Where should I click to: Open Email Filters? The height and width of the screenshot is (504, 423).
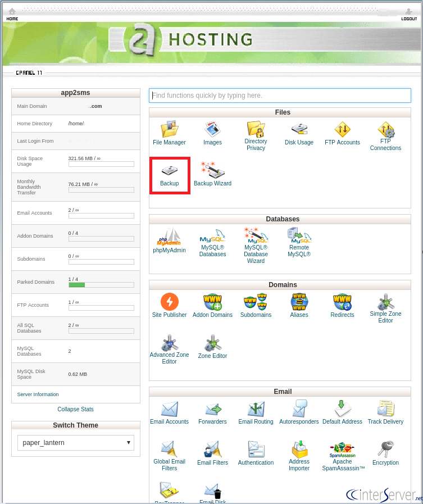pyautogui.click(x=212, y=453)
